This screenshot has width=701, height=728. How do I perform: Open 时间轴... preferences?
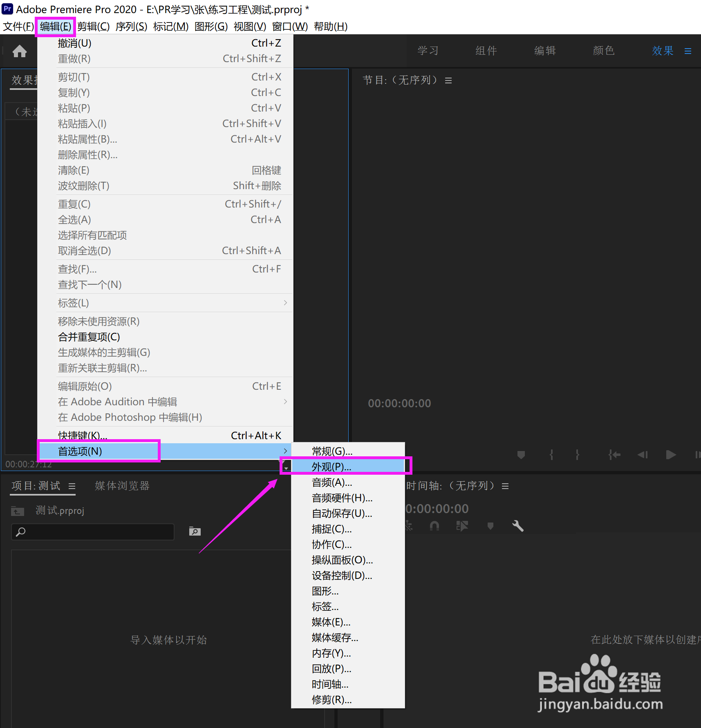coord(348,684)
